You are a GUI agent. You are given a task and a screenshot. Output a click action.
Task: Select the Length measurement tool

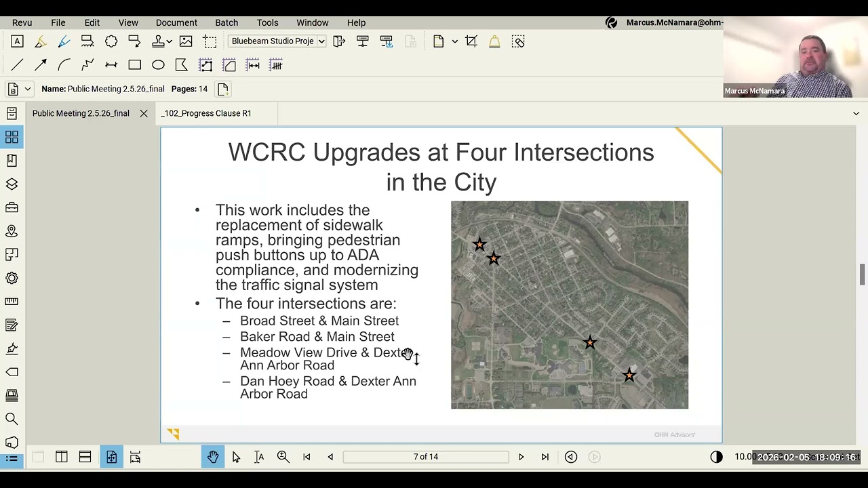point(252,65)
